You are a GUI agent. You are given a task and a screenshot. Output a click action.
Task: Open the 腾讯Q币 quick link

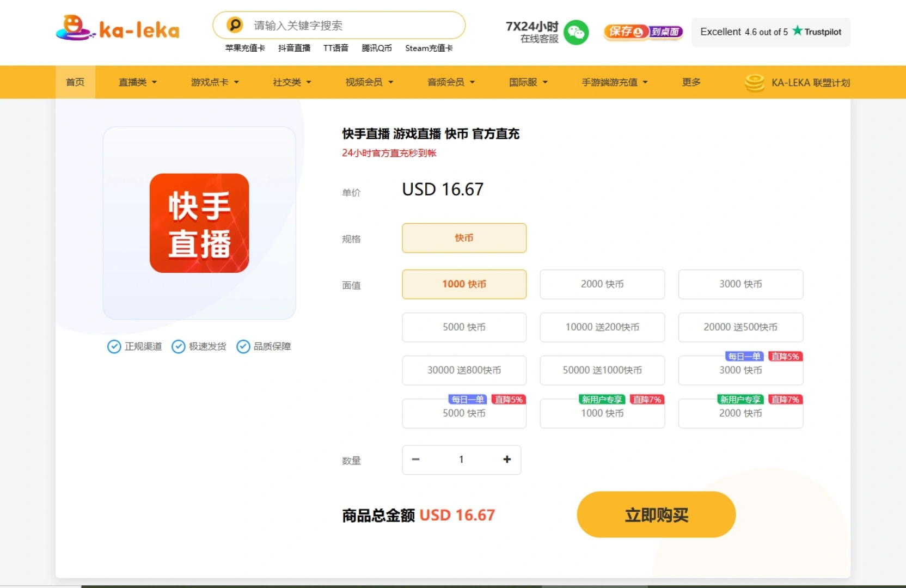click(377, 48)
